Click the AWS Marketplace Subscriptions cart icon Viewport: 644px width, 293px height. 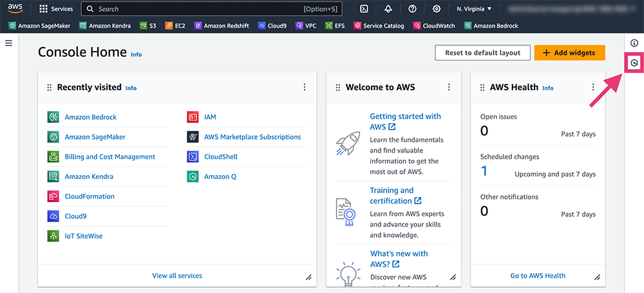[x=193, y=137]
